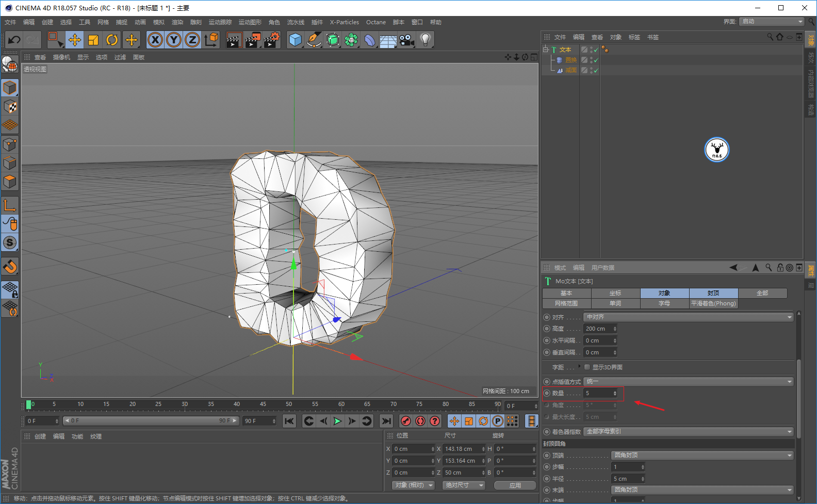Image resolution: width=817 pixels, height=504 pixels.
Task: Enable the 显示3D界面 checkbox
Action: 587,367
